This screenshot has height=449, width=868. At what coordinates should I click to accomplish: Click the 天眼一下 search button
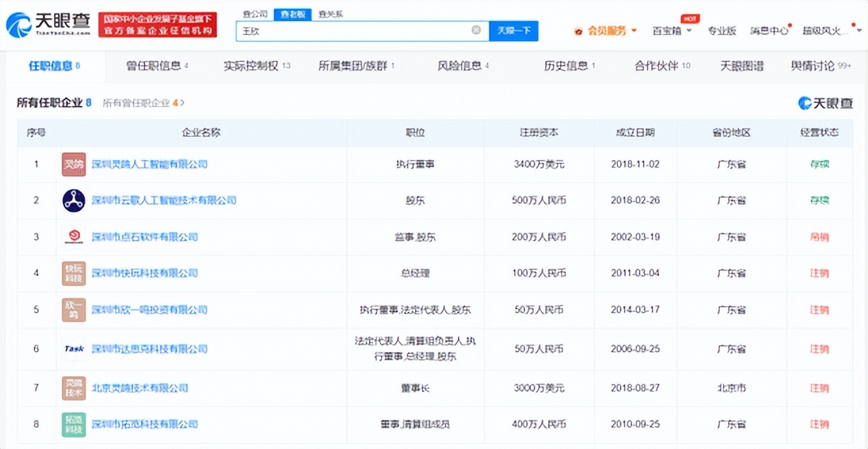[x=514, y=31]
